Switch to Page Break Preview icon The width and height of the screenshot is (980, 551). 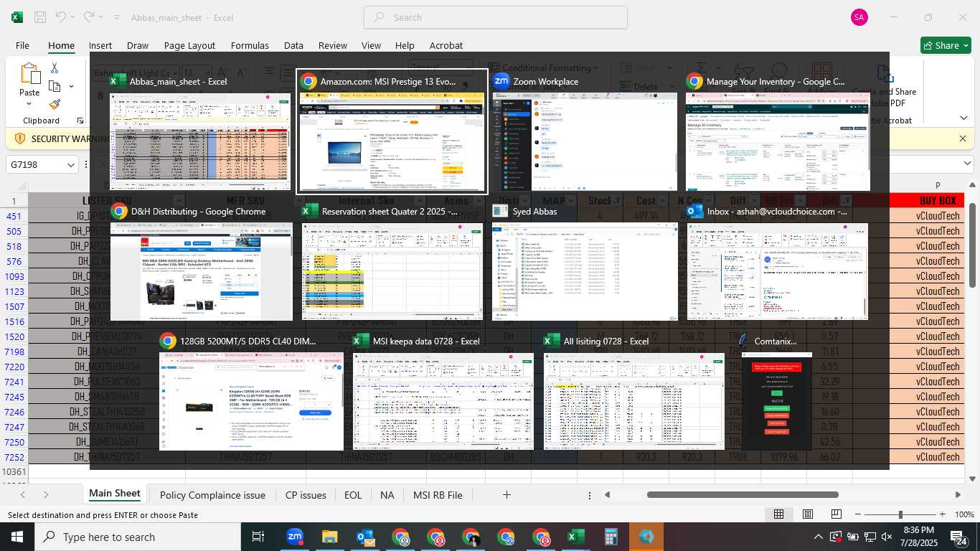837,514
